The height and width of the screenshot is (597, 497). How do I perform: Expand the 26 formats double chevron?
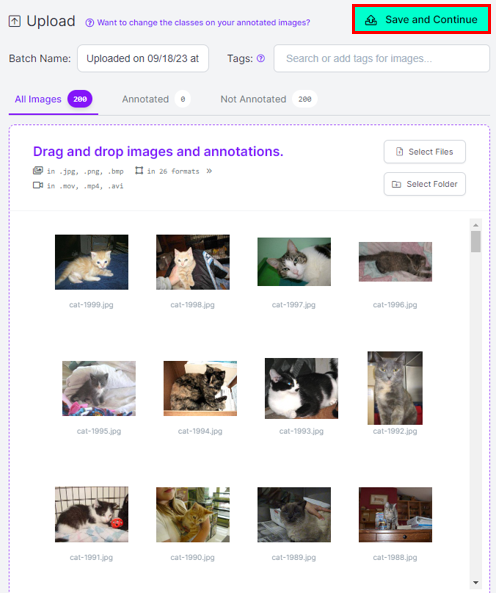click(209, 171)
